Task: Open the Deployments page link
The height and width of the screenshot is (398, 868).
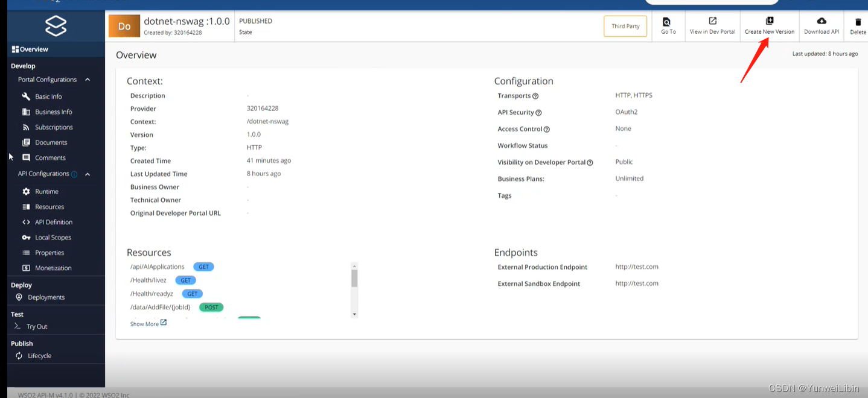Action: click(x=46, y=297)
